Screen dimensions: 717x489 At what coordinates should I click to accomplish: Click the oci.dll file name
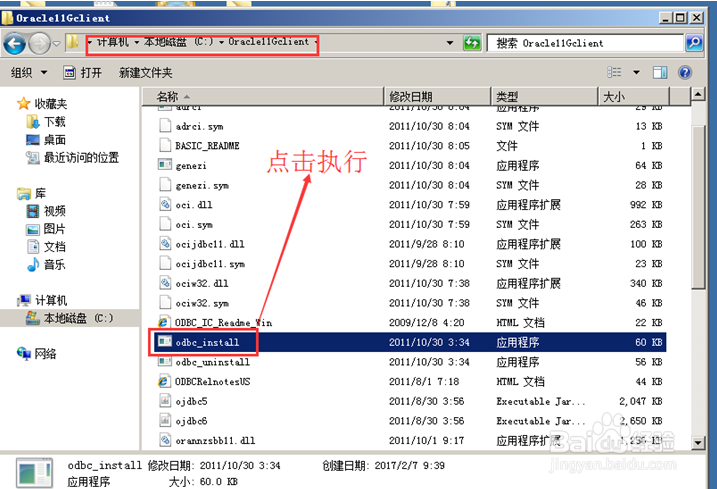click(194, 205)
